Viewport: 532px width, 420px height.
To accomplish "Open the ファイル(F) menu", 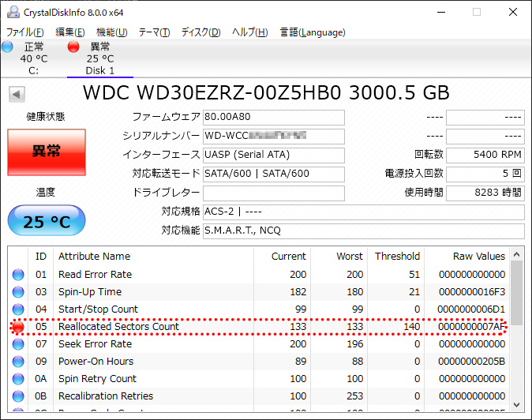I will click(25, 32).
